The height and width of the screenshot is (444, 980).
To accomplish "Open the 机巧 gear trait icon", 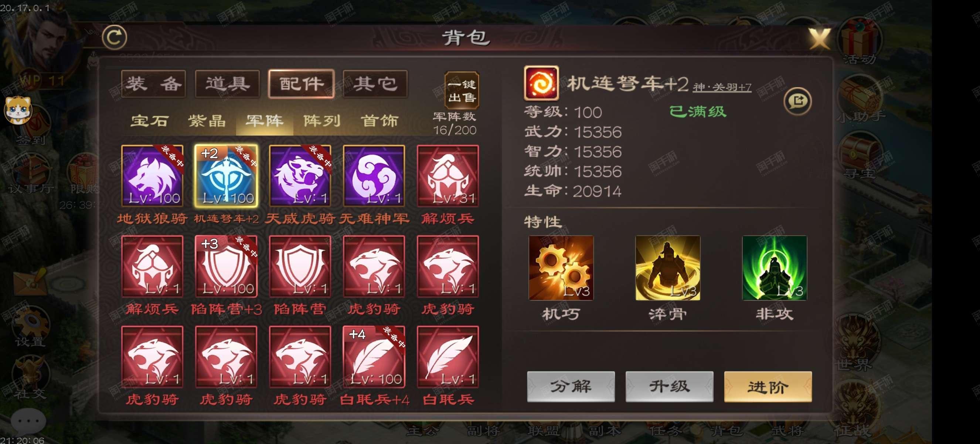I will (561, 268).
